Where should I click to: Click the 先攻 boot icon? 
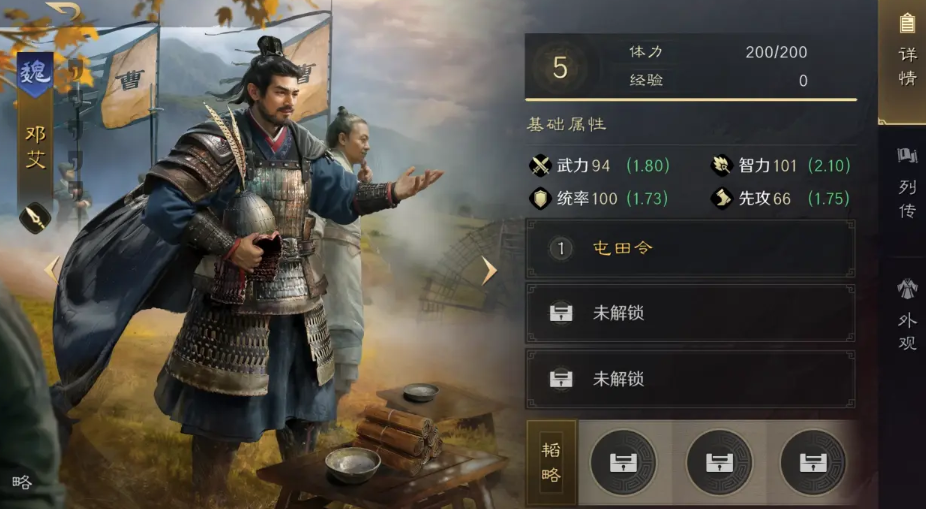pyautogui.click(x=722, y=199)
